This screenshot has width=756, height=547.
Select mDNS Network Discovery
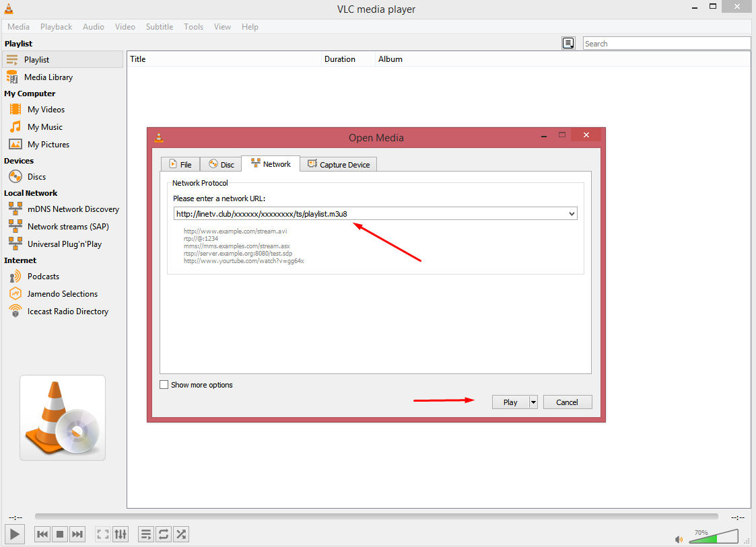(x=63, y=209)
